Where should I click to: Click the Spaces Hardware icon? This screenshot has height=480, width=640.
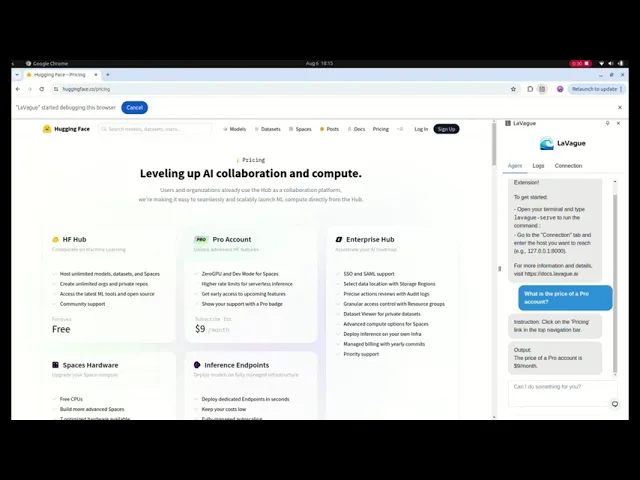tap(56, 365)
